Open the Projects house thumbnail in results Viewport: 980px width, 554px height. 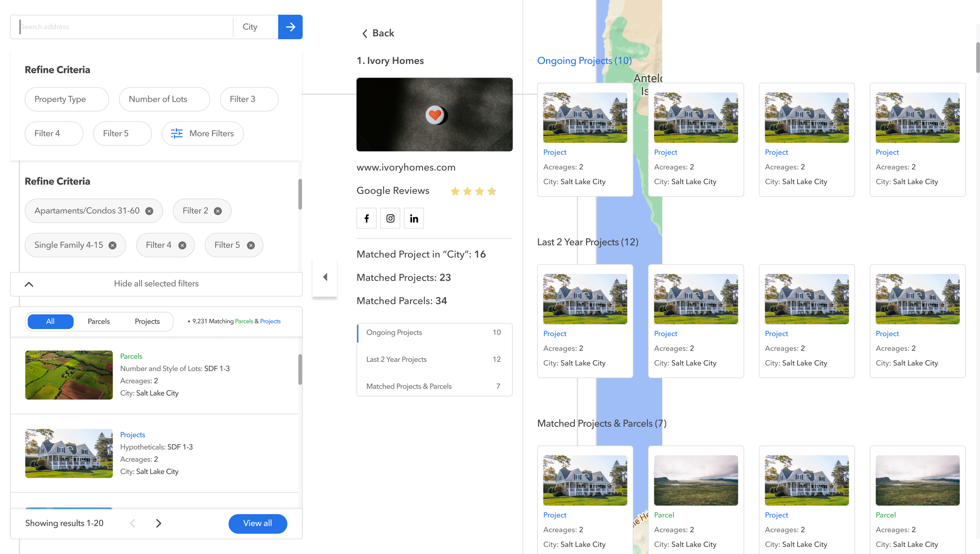pyautogui.click(x=69, y=454)
